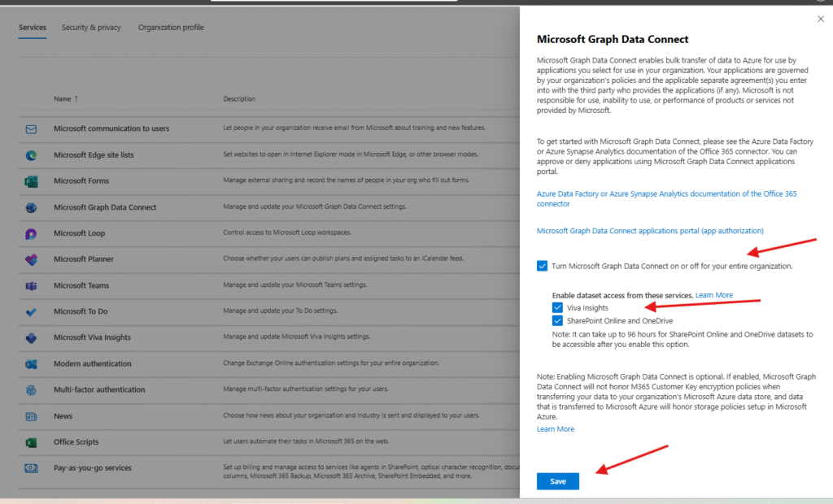Click the Microsoft Edge site lists icon
The height and width of the screenshot is (504, 833).
click(x=31, y=155)
